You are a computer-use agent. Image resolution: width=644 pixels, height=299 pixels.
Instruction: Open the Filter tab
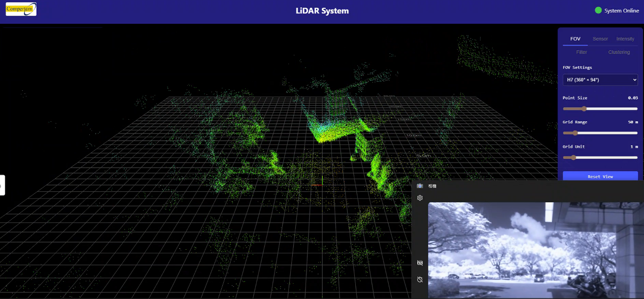582,52
